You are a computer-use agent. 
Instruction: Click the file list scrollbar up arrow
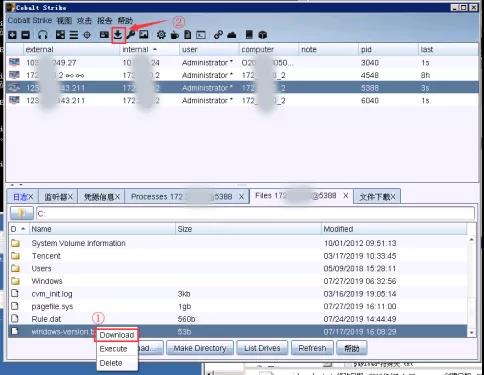pos(471,240)
